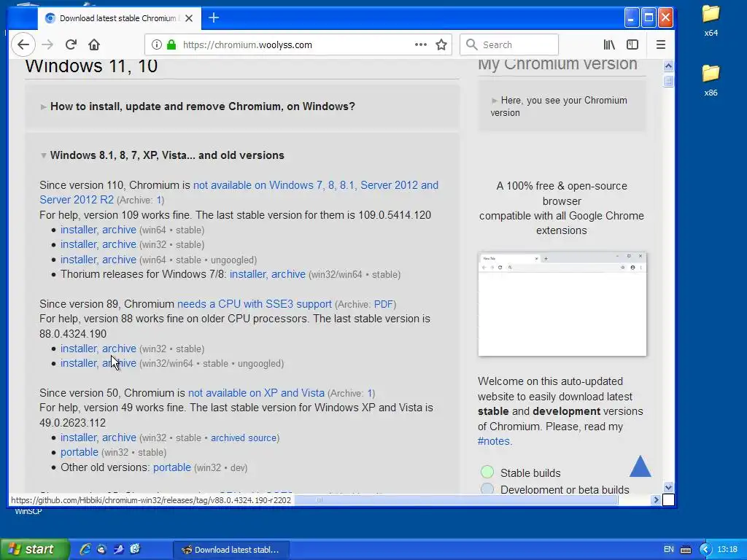
Task: Click the EN language indicator
Action: pyautogui.click(x=668, y=550)
